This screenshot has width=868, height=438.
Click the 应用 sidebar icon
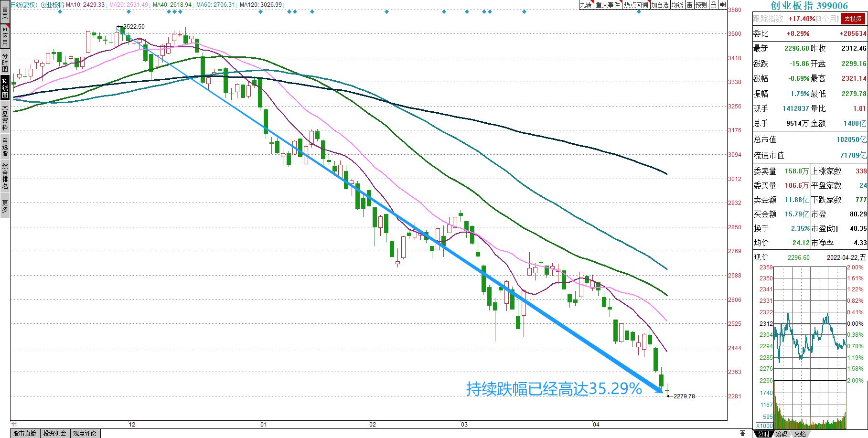click(5, 36)
